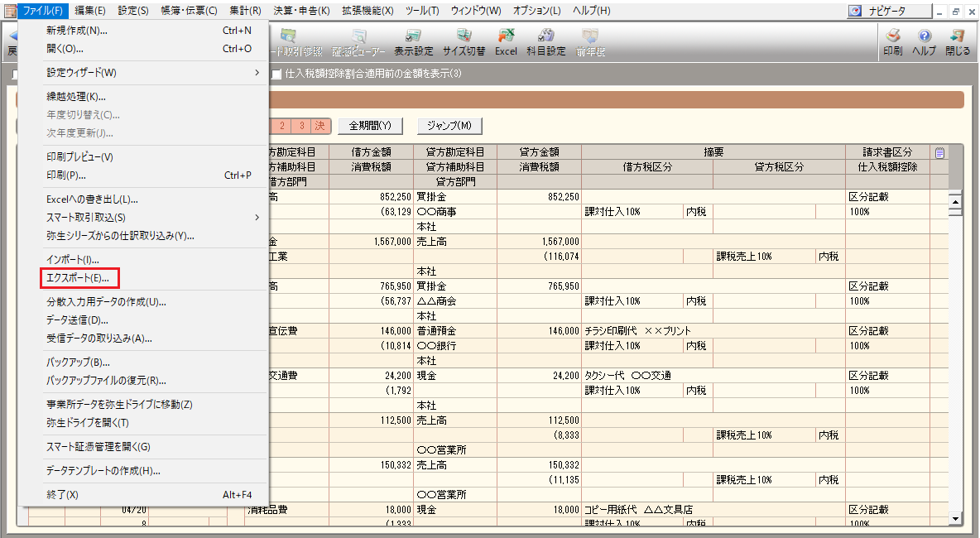Open the 設定(S) menu

[x=133, y=11]
